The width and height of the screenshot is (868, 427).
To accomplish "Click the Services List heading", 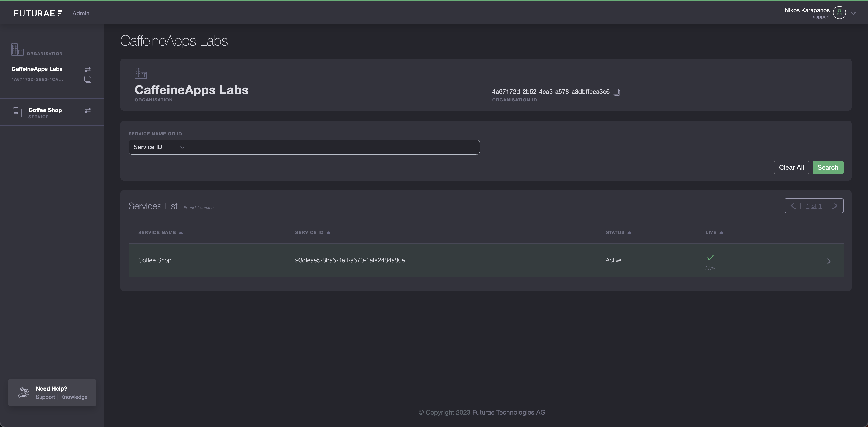I will click(x=153, y=206).
